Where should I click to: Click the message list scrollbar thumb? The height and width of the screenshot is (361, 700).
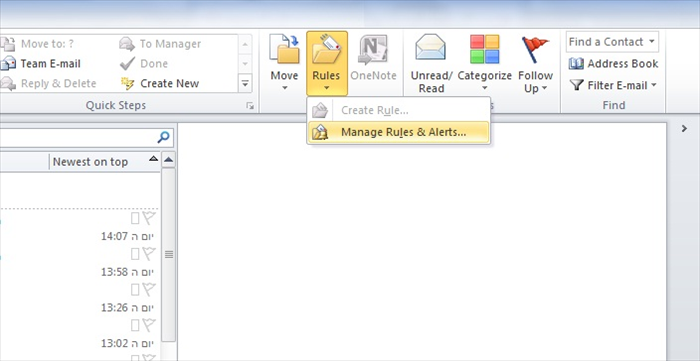[x=168, y=254]
